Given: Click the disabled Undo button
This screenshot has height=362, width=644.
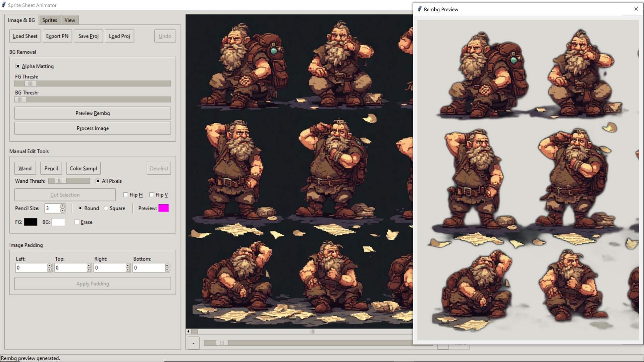Looking at the screenshot, I should tap(165, 36).
